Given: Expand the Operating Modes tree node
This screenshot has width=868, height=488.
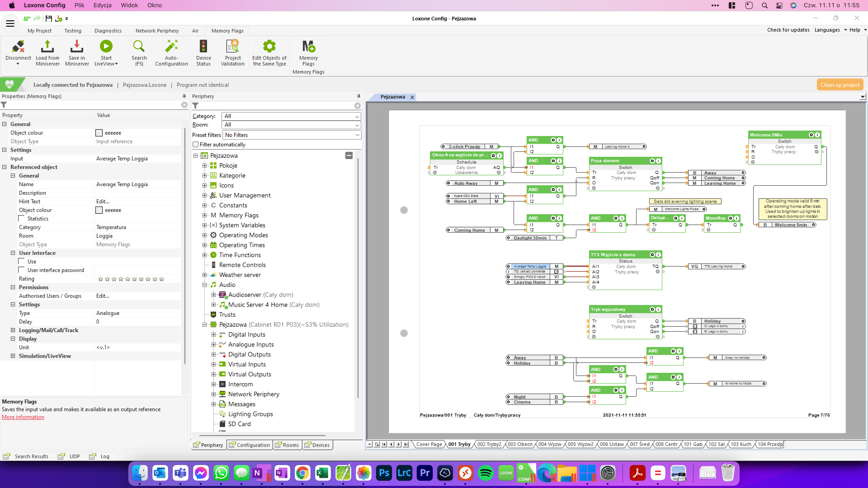Looking at the screenshot, I should 204,235.
